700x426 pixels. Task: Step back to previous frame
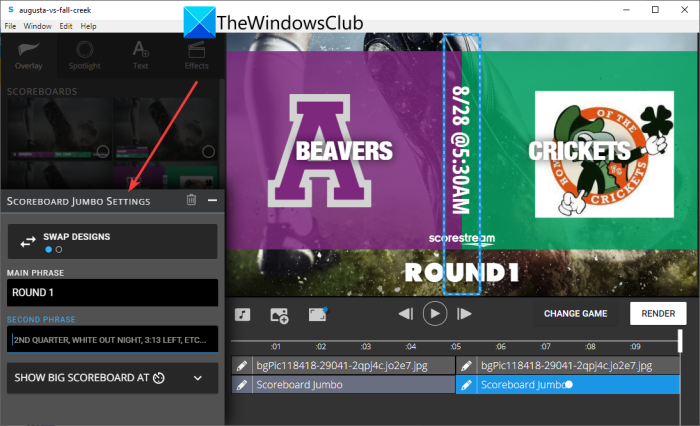[x=405, y=314]
